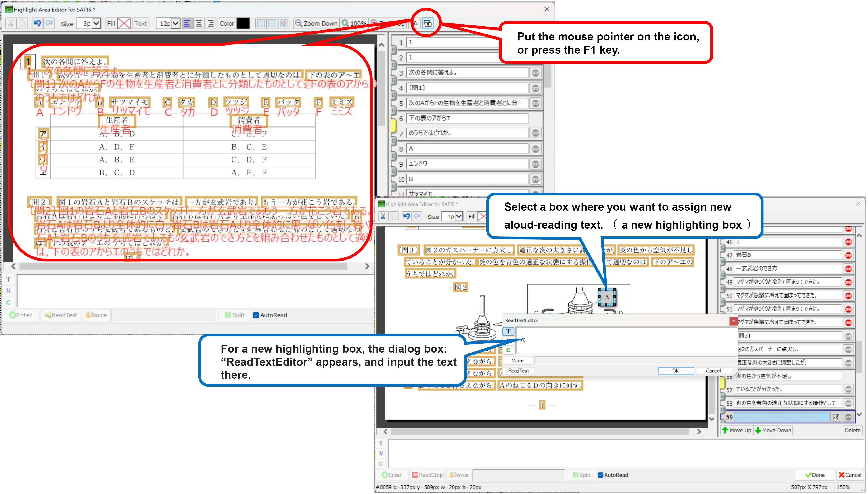Click the Cut icon in lower editor window
This screenshot has height=494, width=868.
tap(383, 216)
